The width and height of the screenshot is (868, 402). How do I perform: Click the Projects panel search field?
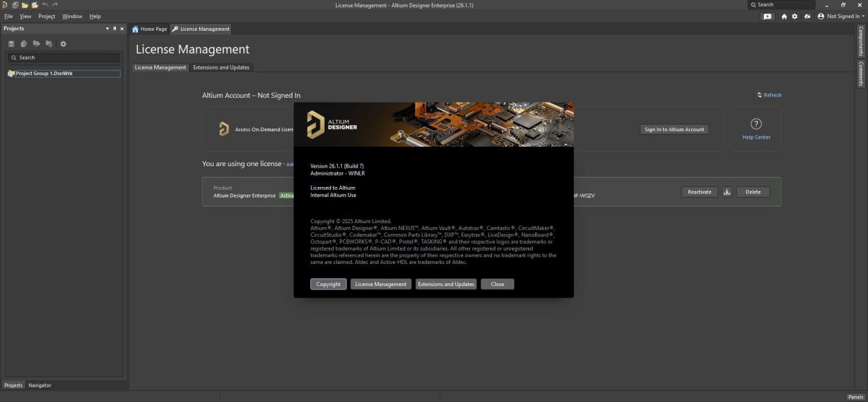point(64,58)
